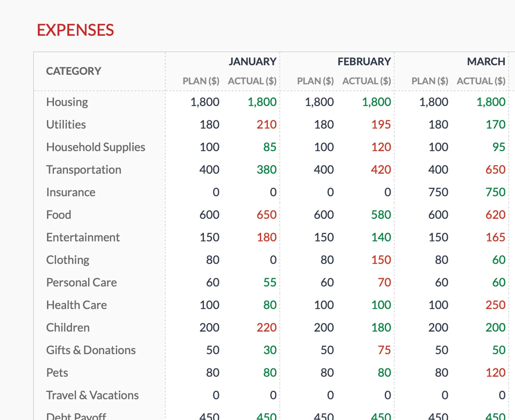515x420 pixels.
Task: Select the JANUARY month header
Action: (x=253, y=61)
